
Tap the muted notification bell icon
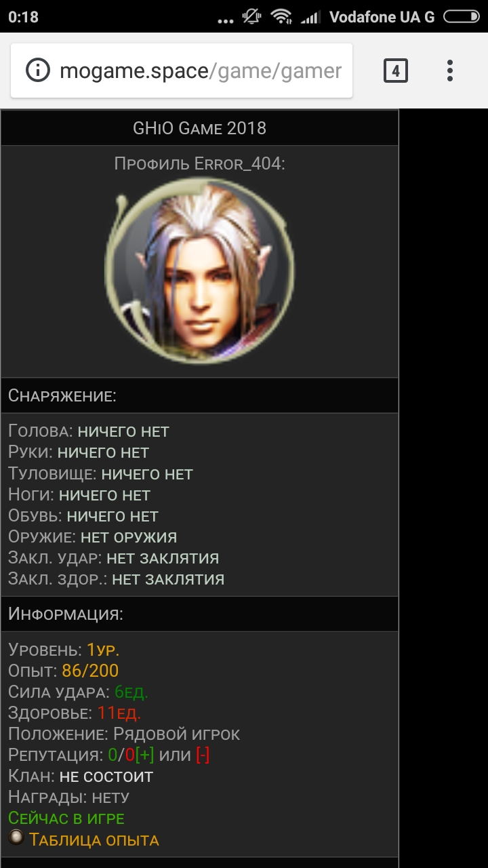click(x=252, y=17)
